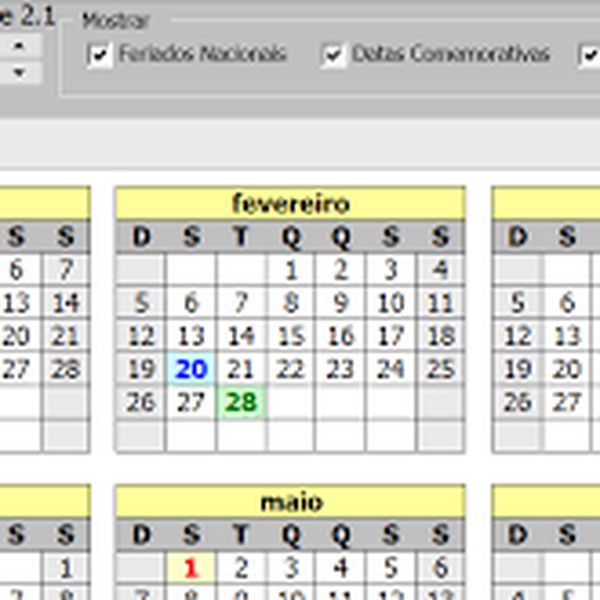Viewport: 600px width, 600px height.
Task: Select Sunday 26 in fevereiro
Action: [x=141, y=402]
